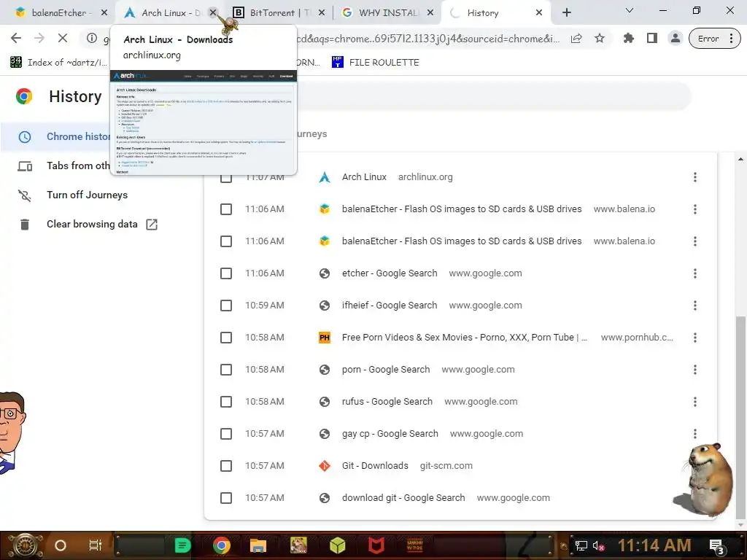The height and width of the screenshot is (560, 747).
Task: Close the BitTorrent tab
Action: coord(322,13)
